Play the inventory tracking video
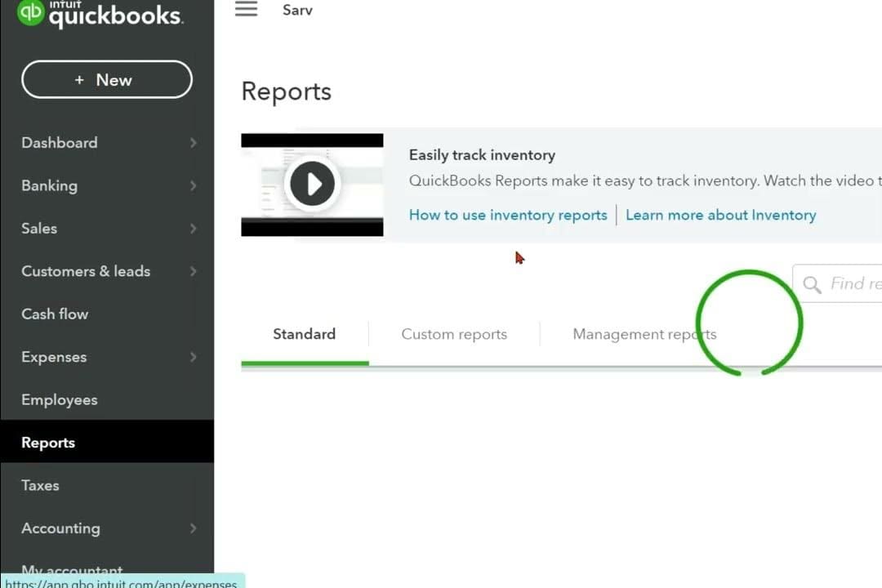The height and width of the screenshot is (588, 882). (x=311, y=184)
